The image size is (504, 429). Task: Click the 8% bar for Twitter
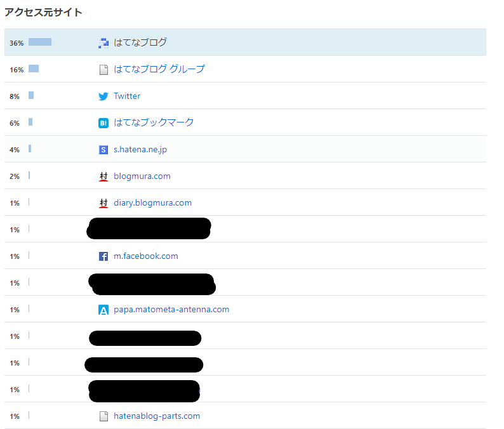31,95
